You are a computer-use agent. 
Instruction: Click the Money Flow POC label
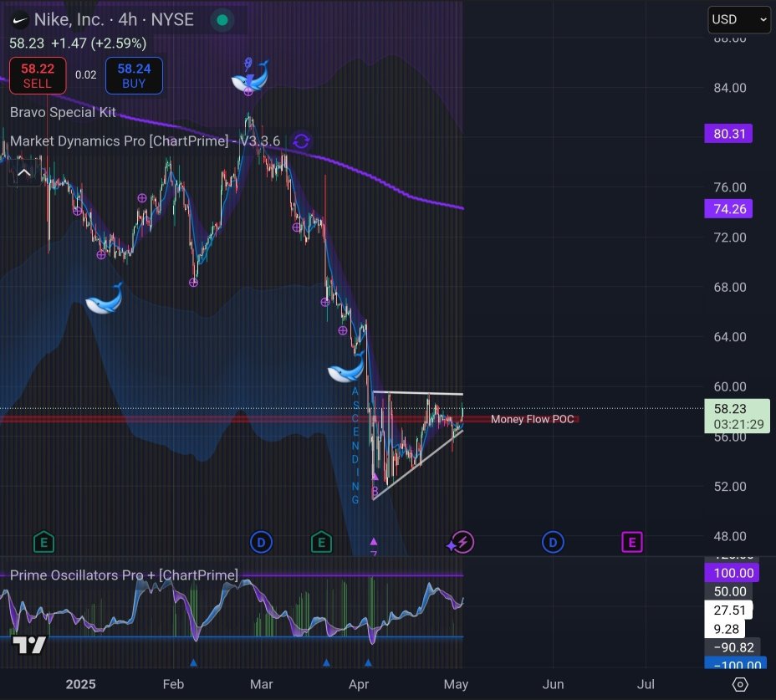[533, 419]
